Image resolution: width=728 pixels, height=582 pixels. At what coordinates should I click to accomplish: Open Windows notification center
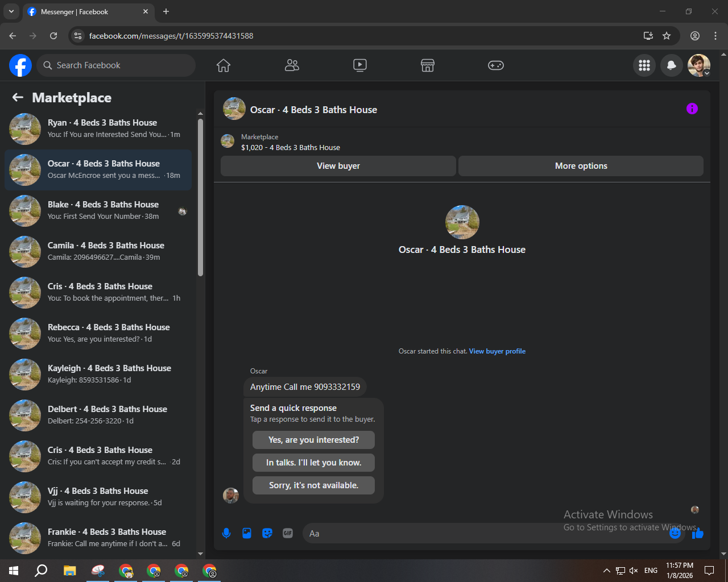click(x=709, y=571)
